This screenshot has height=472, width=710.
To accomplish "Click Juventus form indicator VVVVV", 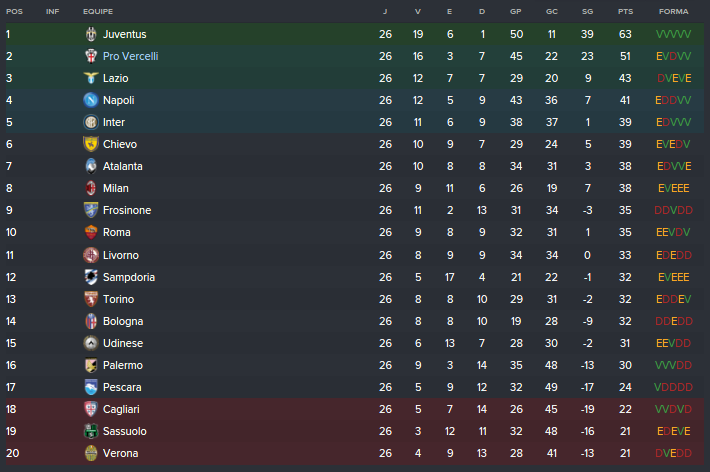I will tap(673, 34).
